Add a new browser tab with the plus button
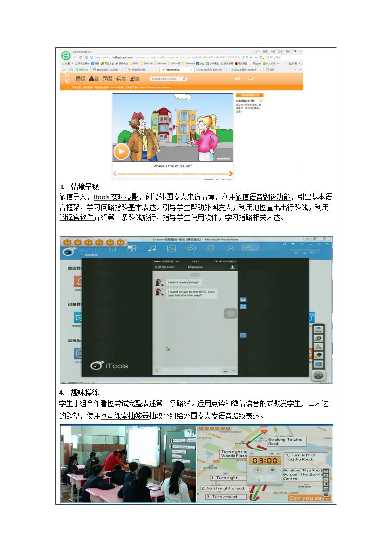 pos(300,70)
